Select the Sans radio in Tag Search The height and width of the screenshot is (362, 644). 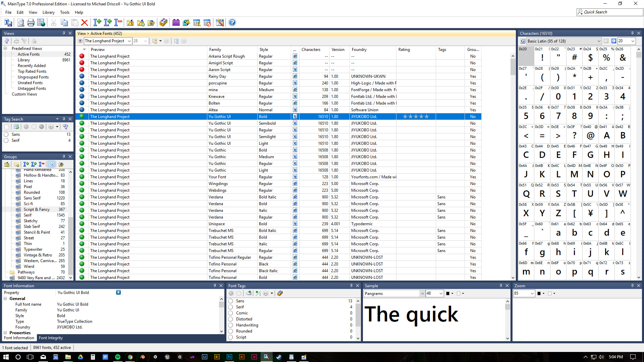tap(6, 134)
